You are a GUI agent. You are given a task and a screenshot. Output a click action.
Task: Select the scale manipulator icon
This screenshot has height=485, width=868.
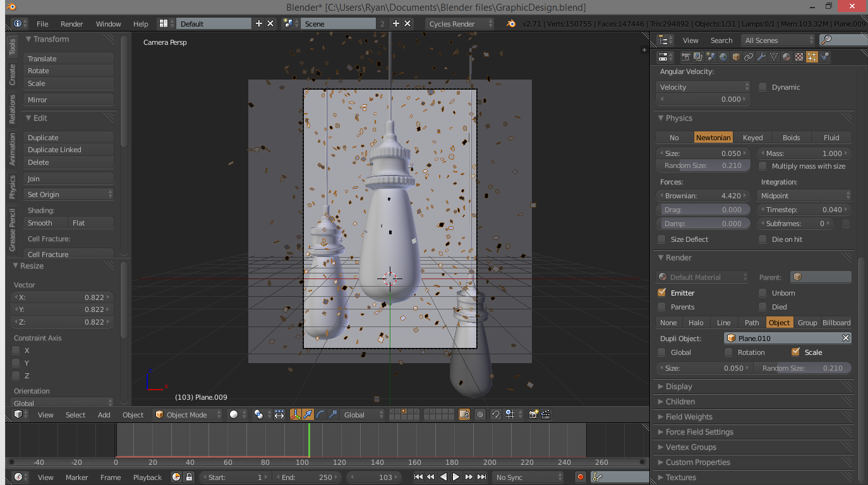(333, 414)
